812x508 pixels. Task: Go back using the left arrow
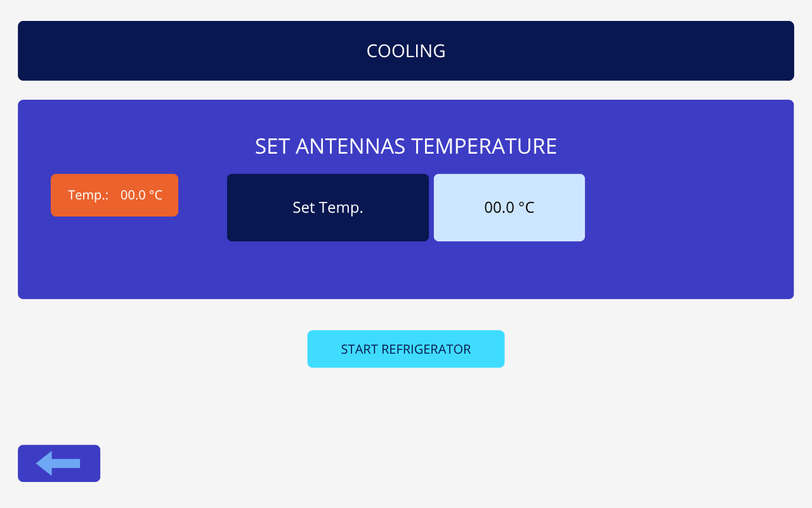(x=58, y=464)
